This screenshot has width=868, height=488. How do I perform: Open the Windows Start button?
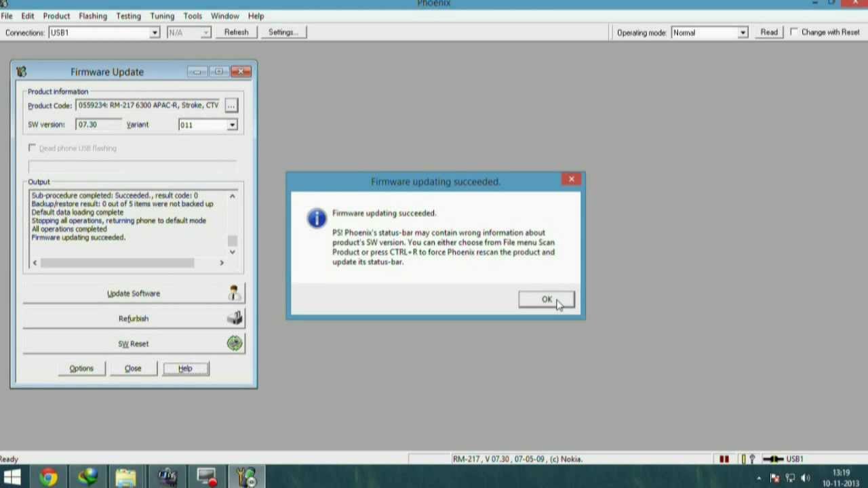coord(12,477)
